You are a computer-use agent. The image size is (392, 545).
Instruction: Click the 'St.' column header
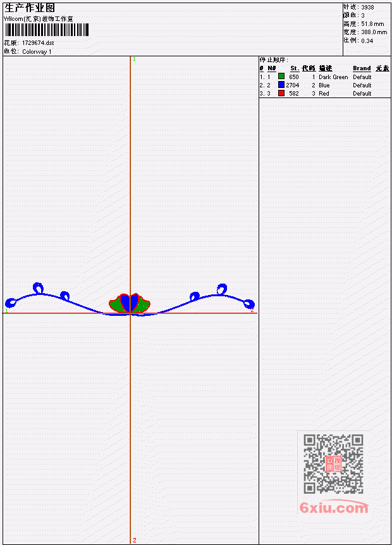click(x=295, y=68)
